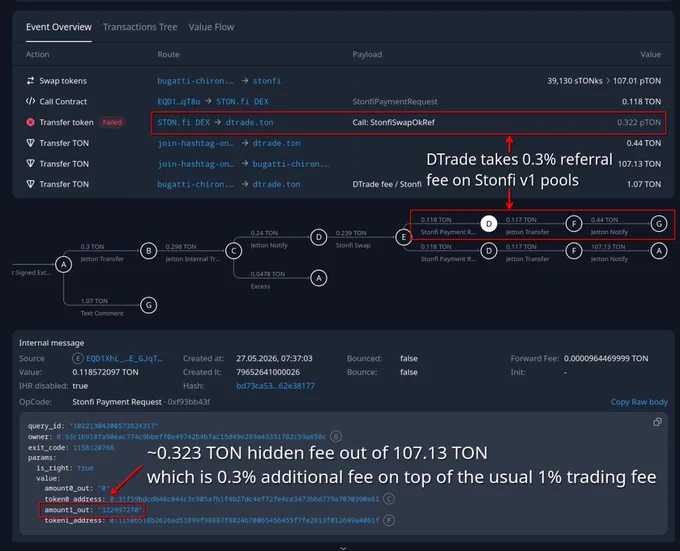Click the 0.239 TON Stonfi Swap edge label
This screenshot has width=680, height=551.
pyautogui.click(x=353, y=239)
